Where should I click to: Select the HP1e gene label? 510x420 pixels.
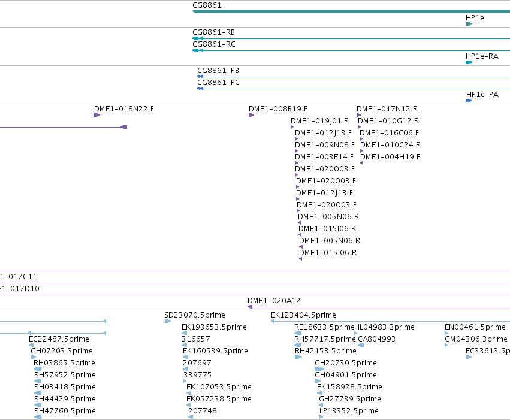475,18
